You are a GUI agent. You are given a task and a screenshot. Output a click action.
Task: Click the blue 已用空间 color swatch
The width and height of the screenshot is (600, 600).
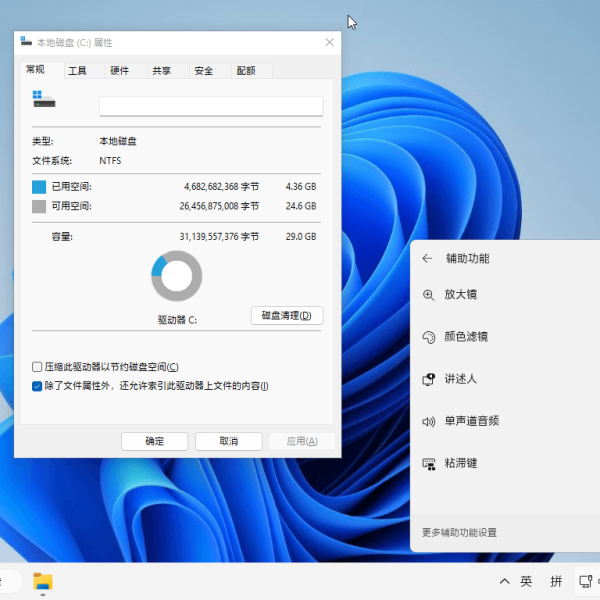pyautogui.click(x=39, y=187)
